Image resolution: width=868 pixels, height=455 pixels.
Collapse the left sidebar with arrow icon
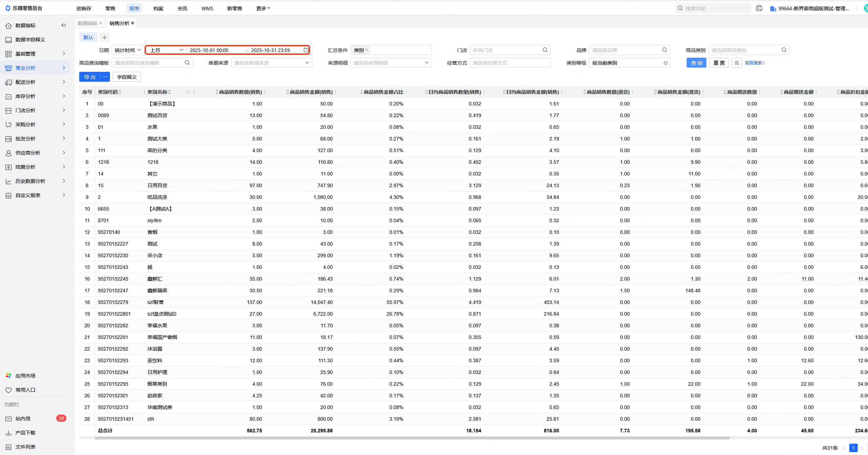coord(64,25)
